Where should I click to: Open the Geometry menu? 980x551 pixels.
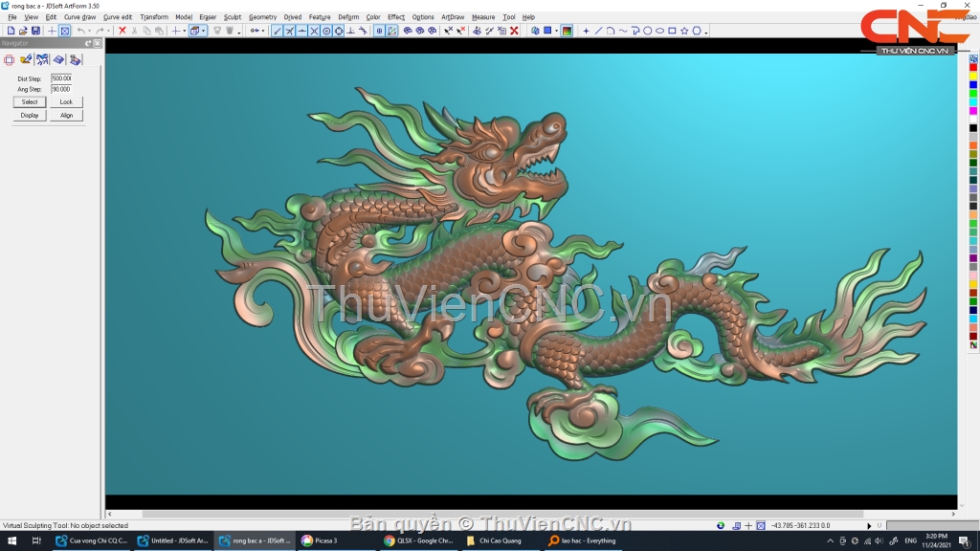click(262, 17)
